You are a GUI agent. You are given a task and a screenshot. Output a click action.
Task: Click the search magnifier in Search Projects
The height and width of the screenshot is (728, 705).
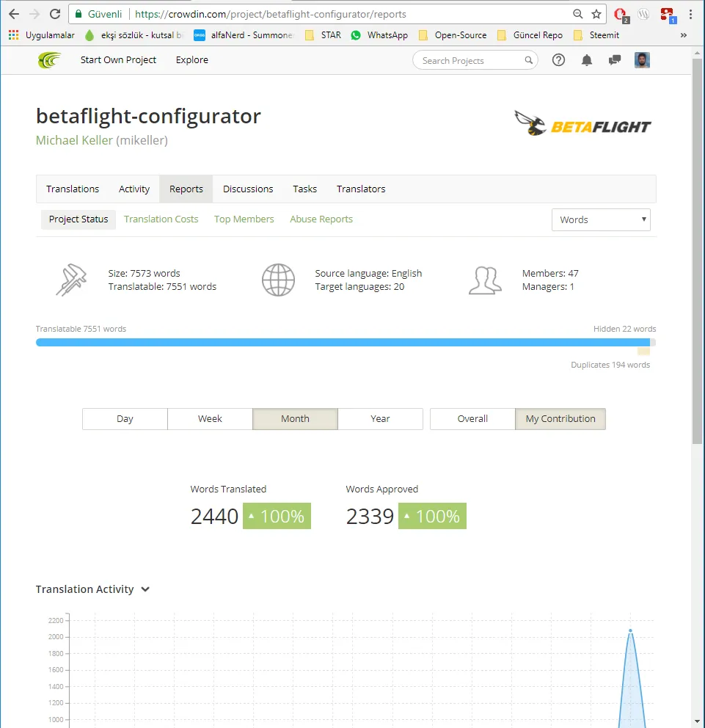pos(528,60)
